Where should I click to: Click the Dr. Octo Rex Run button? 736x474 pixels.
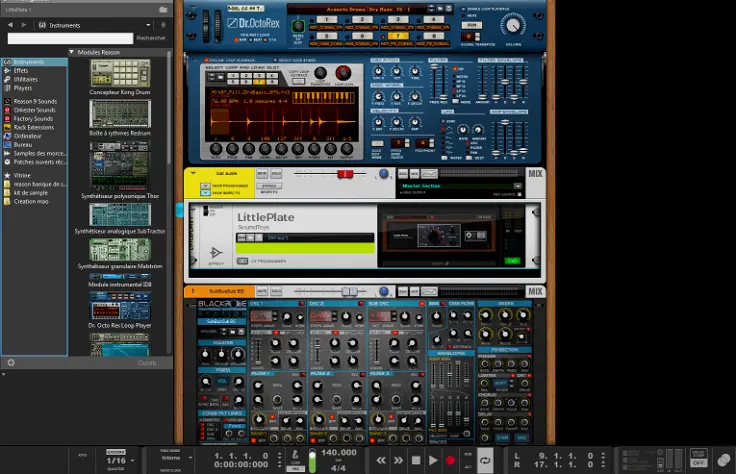[x=472, y=25]
